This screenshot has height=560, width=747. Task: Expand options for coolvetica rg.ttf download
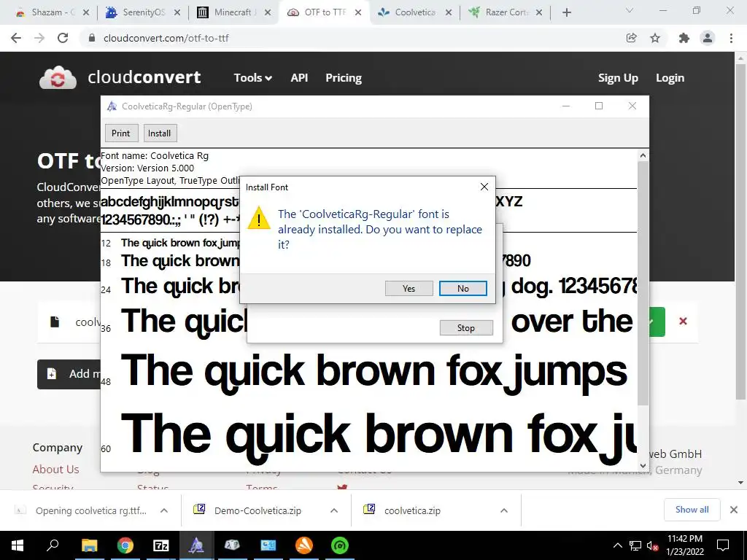click(x=164, y=510)
